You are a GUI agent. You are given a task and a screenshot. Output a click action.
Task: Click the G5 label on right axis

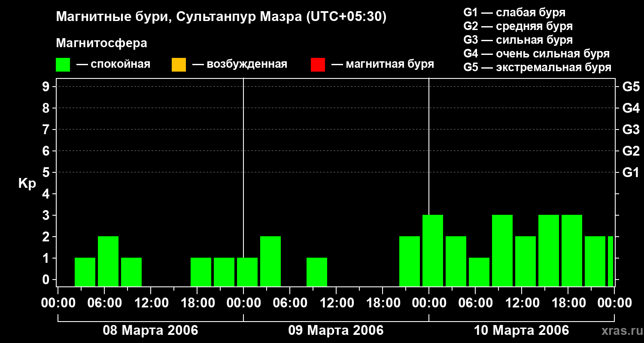pos(631,87)
